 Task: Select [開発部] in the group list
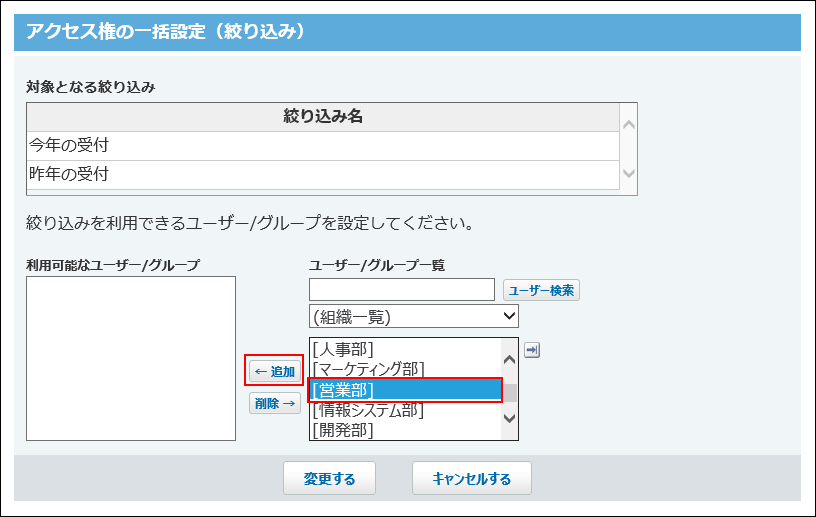click(405, 430)
